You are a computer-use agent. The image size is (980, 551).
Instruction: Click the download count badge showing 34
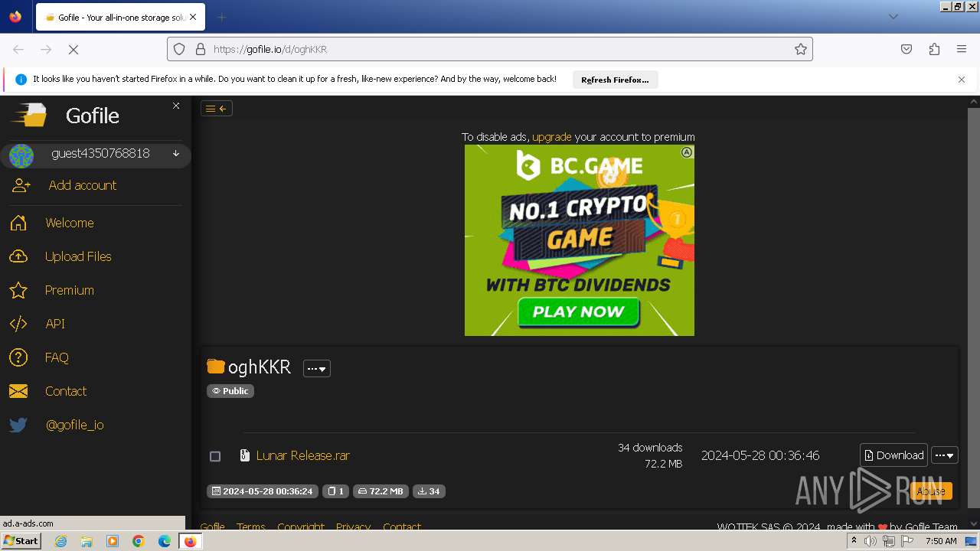429,491
